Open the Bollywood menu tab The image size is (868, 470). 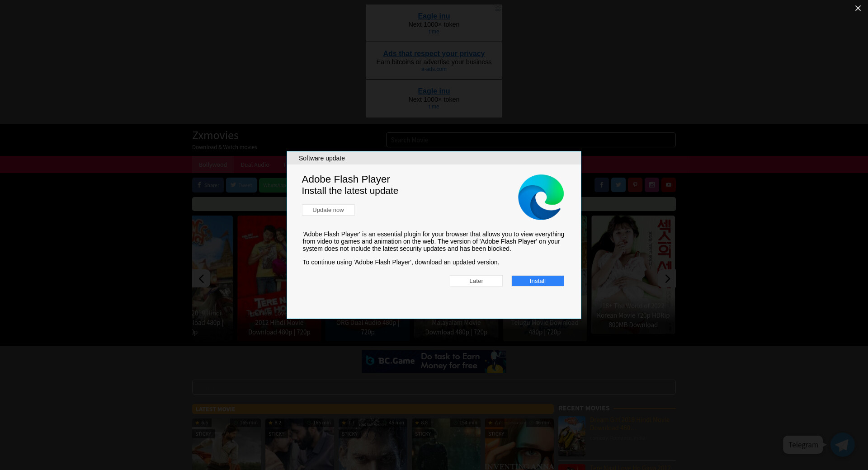pyautogui.click(x=213, y=164)
